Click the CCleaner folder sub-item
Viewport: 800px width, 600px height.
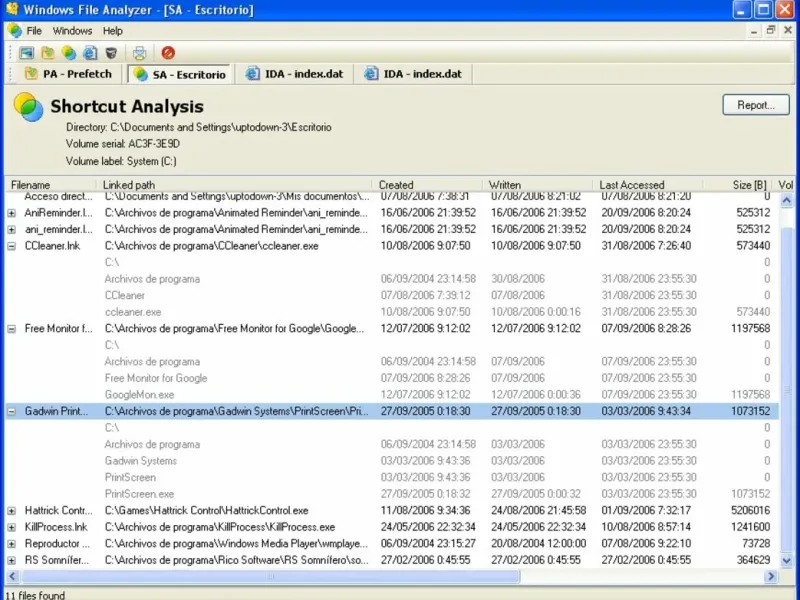pos(124,295)
